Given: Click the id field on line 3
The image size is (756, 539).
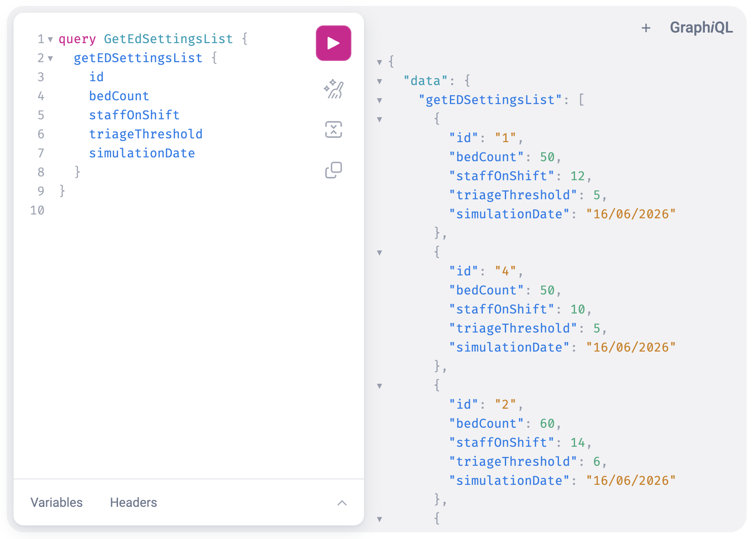Looking at the screenshot, I should [x=96, y=77].
